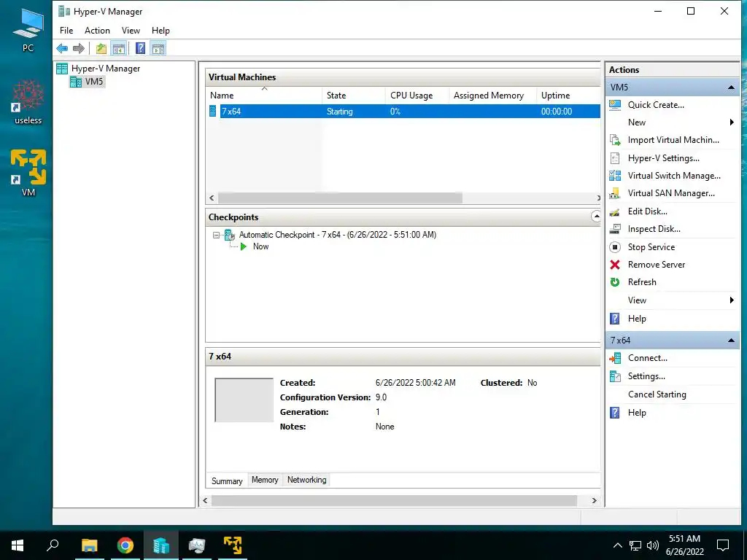Click the Edit Disk icon
The height and width of the screenshot is (560, 747).
pos(615,211)
